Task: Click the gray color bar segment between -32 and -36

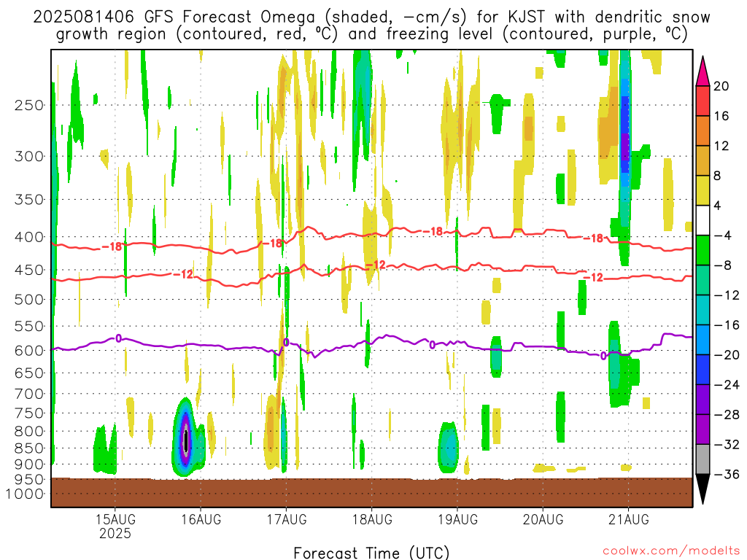Action: click(x=703, y=459)
